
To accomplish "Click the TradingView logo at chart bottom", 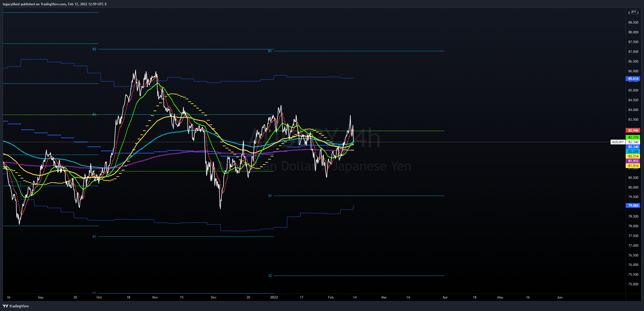I will [16, 306].
